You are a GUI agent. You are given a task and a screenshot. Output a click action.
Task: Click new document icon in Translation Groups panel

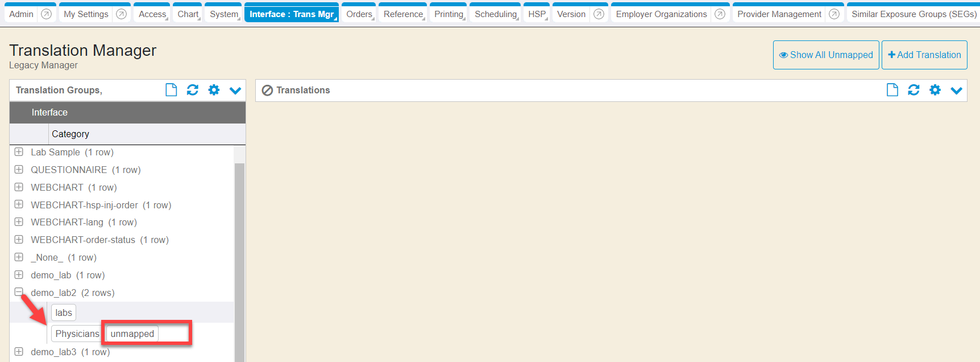(x=171, y=90)
